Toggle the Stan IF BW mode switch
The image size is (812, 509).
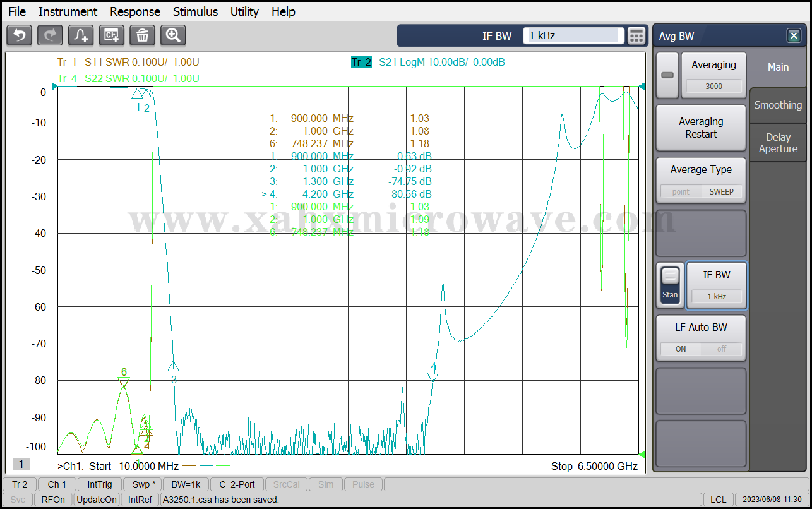pyautogui.click(x=670, y=285)
